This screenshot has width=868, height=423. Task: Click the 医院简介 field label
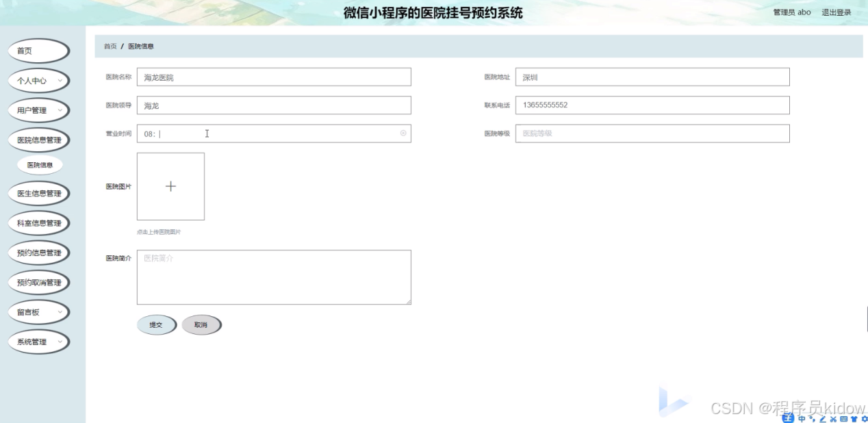(x=118, y=258)
